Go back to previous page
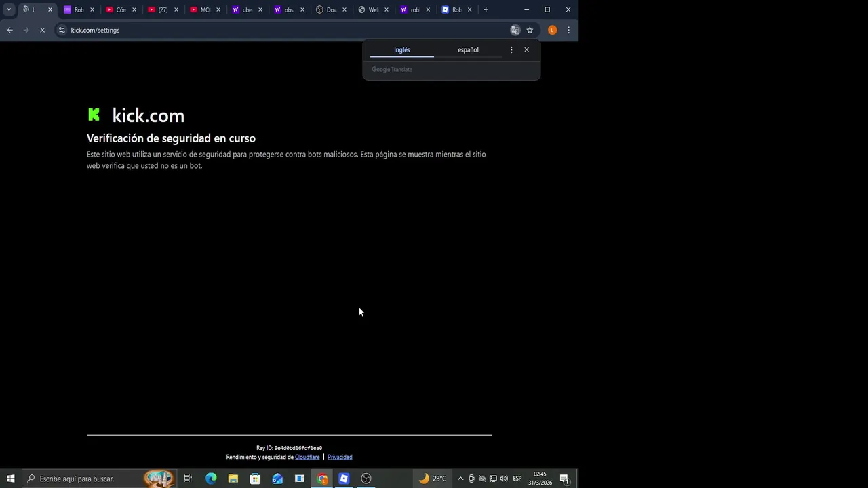868x488 pixels. tap(9, 30)
